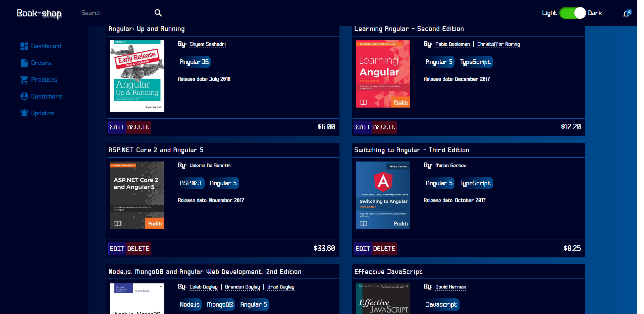This screenshot has height=314, width=644.
Task: Click 'Release date: July 2018' text
Action: (x=204, y=79)
